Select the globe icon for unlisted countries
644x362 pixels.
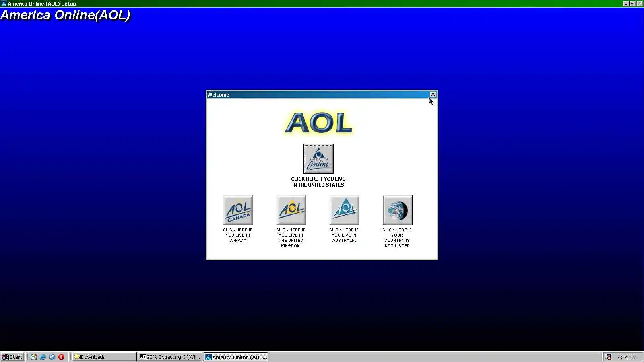pyautogui.click(x=397, y=210)
